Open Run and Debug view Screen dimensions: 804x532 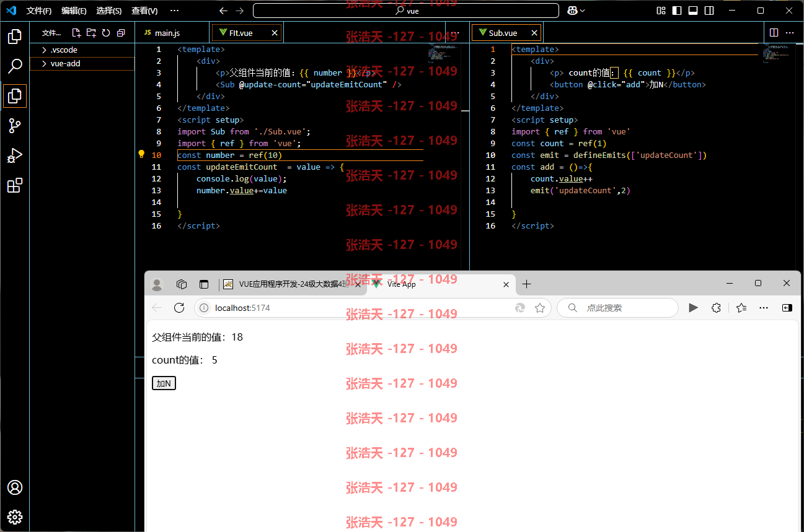(15, 155)
